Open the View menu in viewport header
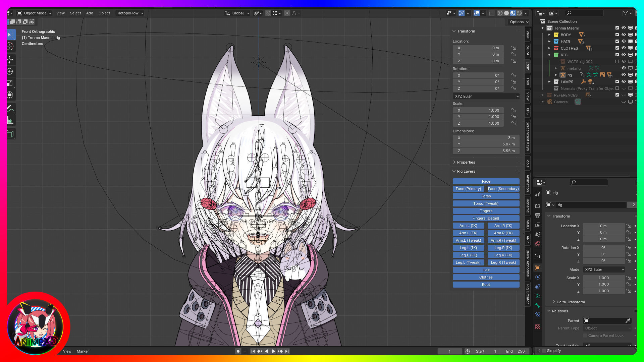The height and width of the screenshot is (362, 644). click(x=60, y=13)
